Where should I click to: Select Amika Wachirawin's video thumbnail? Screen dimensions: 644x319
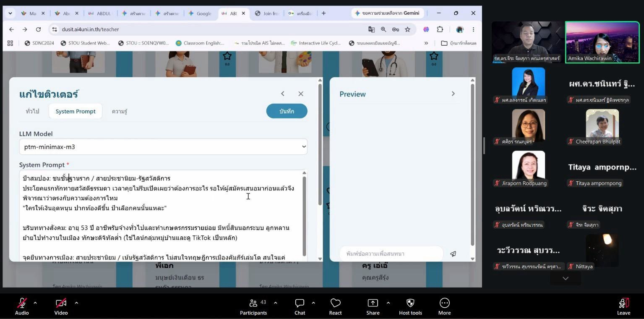[x=602, y=42]
